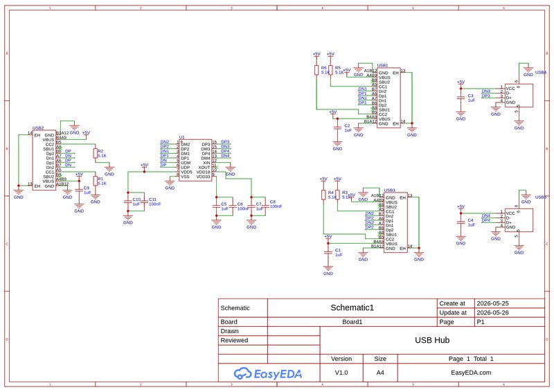Select capacitor C9 symbol
The height and width of the screenshot is (392, 554).
click(79, 190)
